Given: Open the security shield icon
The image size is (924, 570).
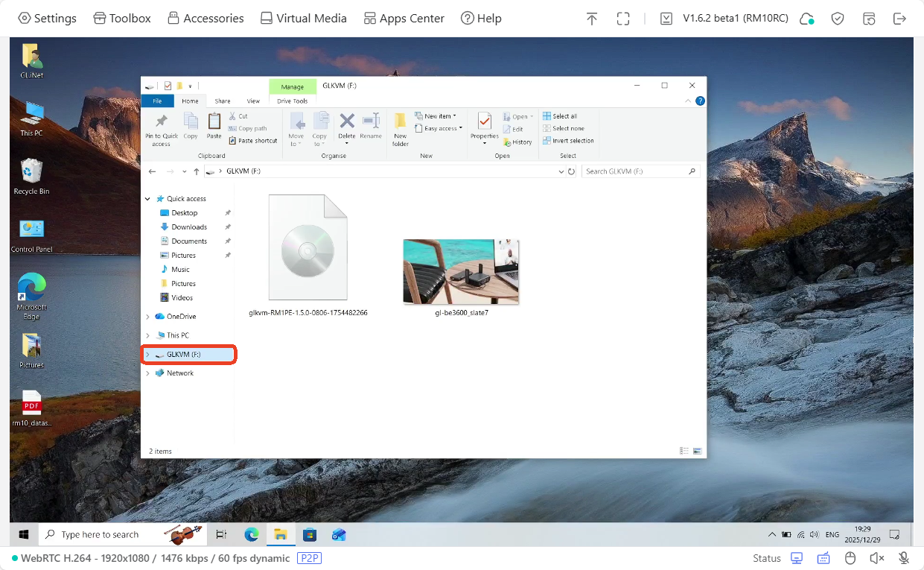Looking at the screenshot, I should (x=838, y=19).
